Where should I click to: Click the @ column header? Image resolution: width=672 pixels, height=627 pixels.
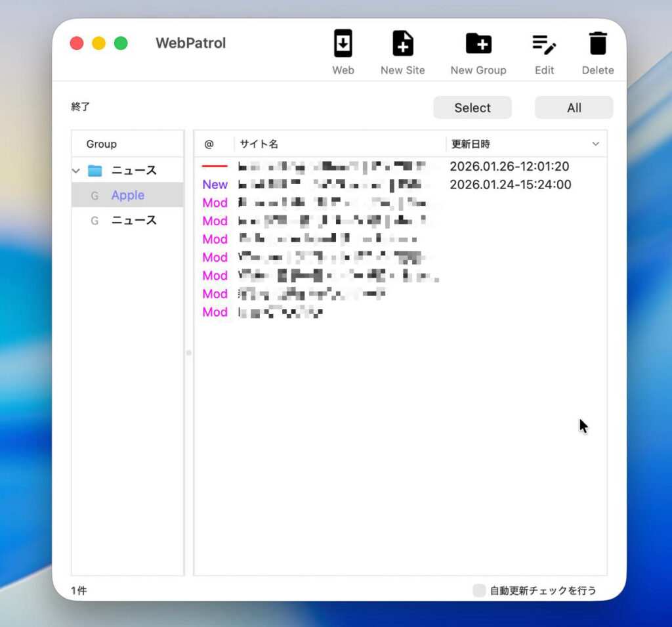point(209,144)
